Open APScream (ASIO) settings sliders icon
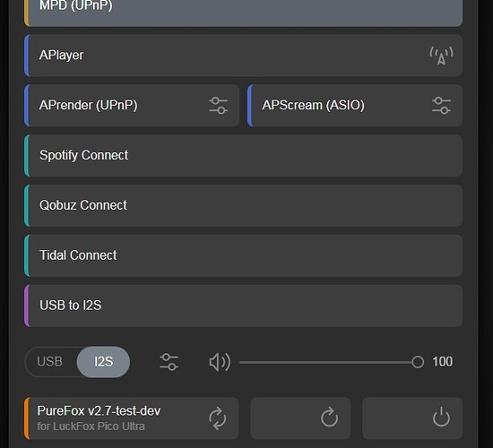 coord(441,106)
